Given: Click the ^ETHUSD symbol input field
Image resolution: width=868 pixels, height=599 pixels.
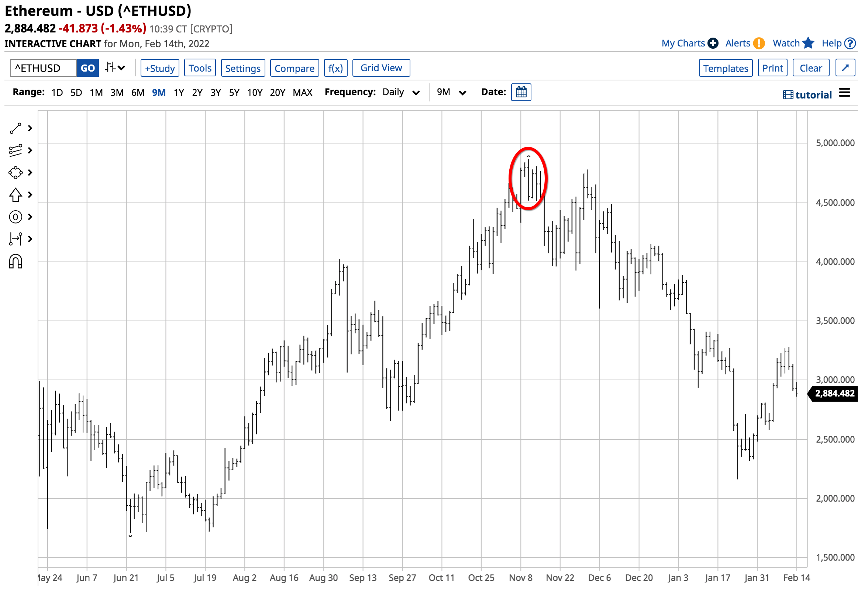Looking at the screenshot, I should pos(44,68).
